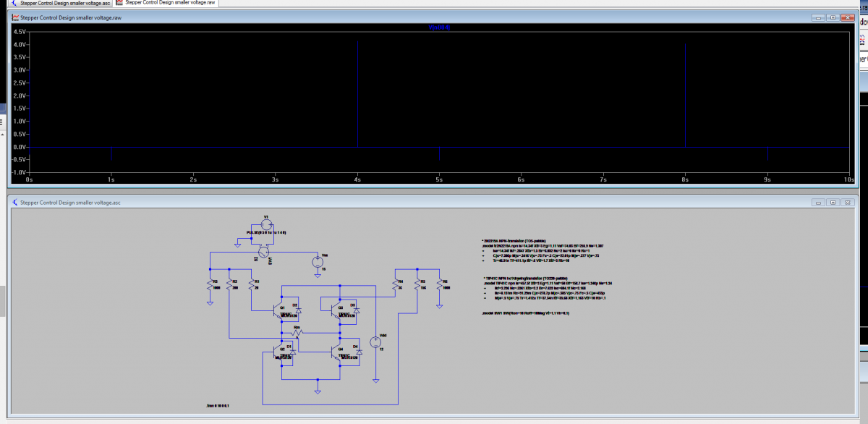This screenshot has height=424, width=868.
Task: Select the Vdd voltage source symbol
Action: tap(375, 342)
